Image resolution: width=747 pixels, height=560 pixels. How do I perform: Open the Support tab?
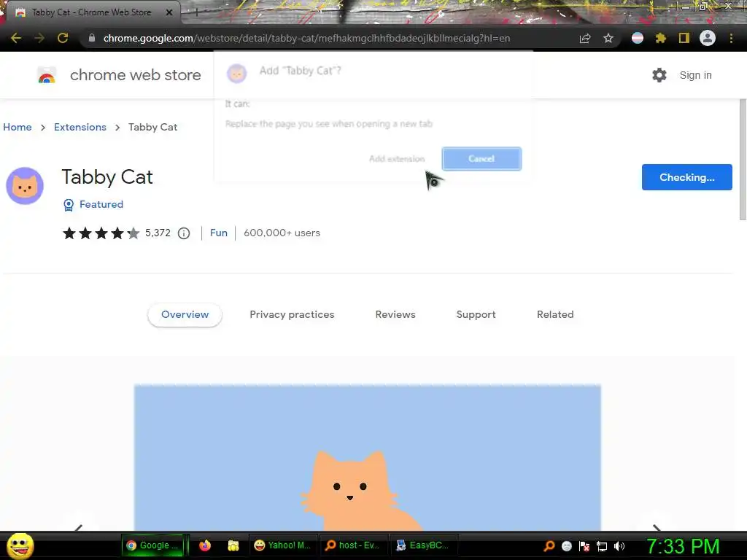(x=476, y=314)
